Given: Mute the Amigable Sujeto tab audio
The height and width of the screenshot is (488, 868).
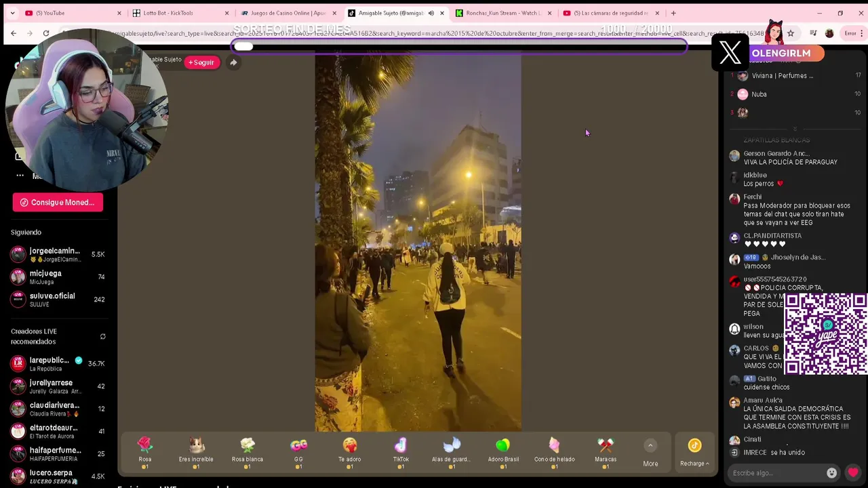Looking at the screenshot, I should 431,13.
